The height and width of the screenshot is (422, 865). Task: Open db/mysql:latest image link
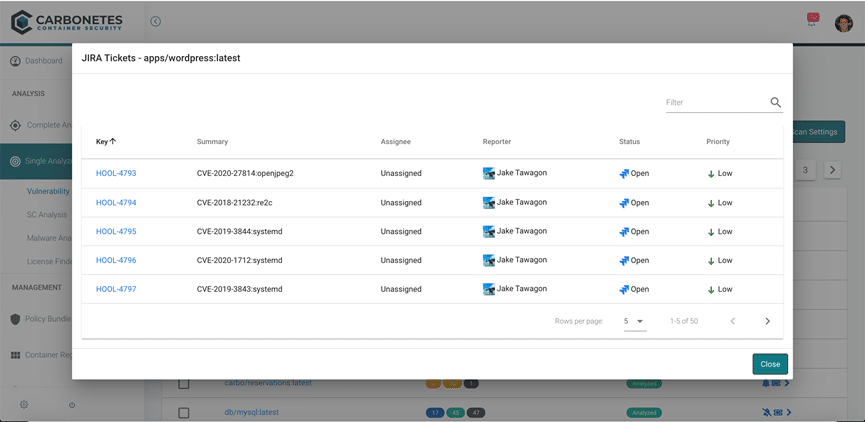pyautogui.click(x=252, y=412)
